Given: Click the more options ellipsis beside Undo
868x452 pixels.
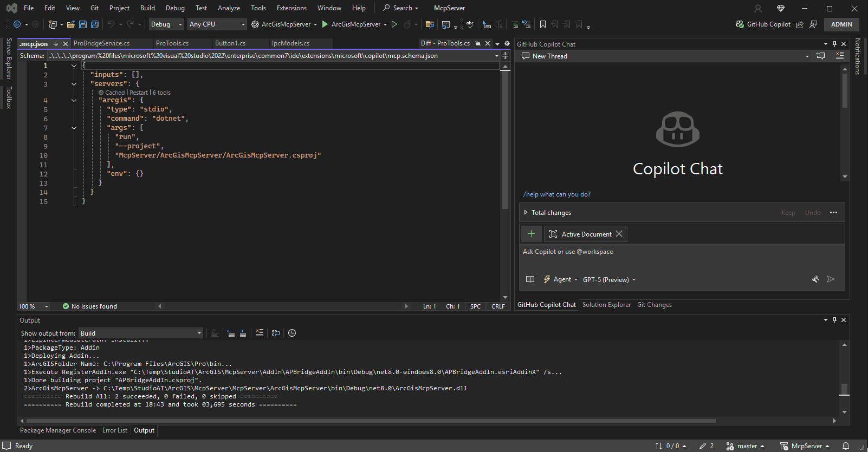Looking at the screenshot, I should 833,213.
